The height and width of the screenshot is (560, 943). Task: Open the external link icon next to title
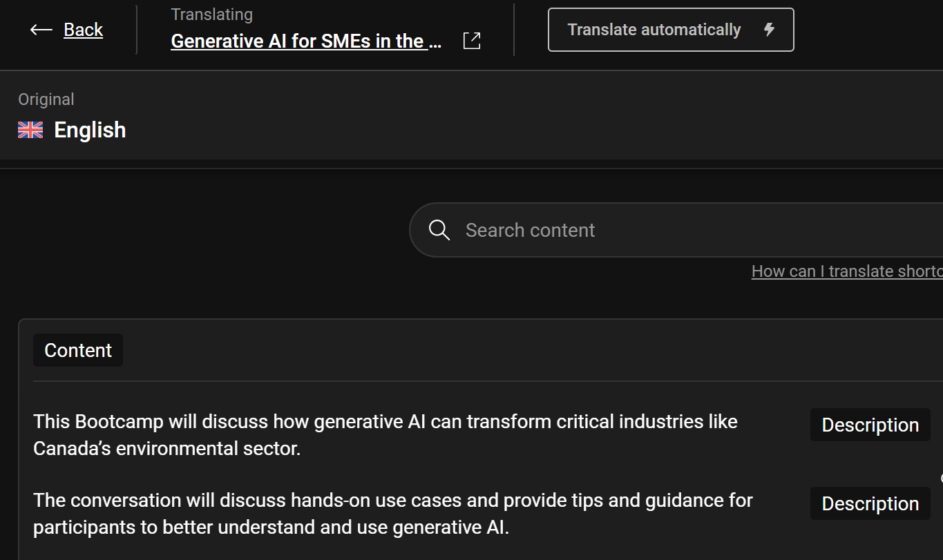coord(472,41)
